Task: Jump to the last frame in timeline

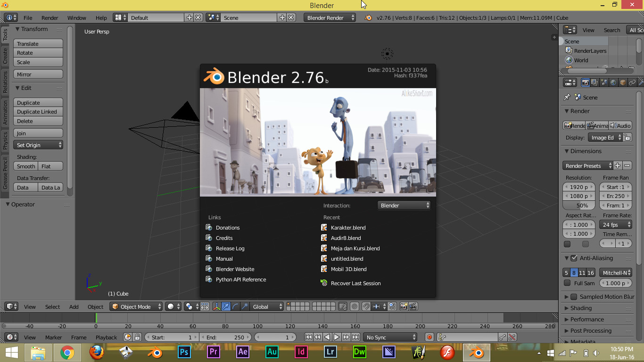Action: coord(355,337)
